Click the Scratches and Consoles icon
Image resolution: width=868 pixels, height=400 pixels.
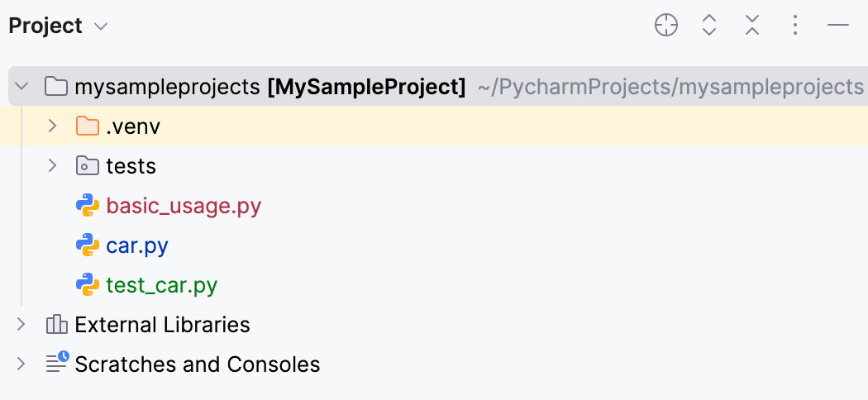[57, 364]
